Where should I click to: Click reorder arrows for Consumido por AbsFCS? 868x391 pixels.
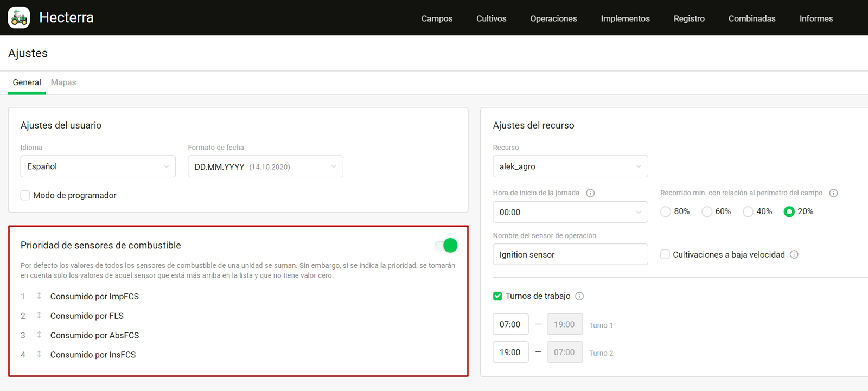click(x=39, y=335)
